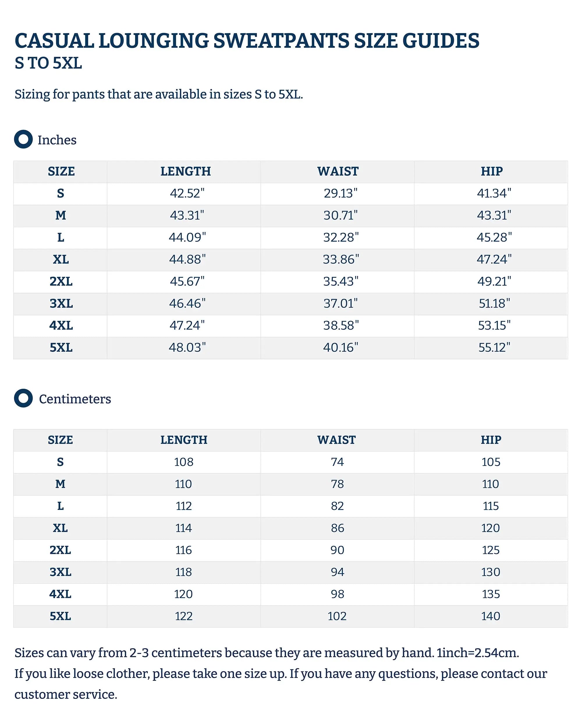This screenshot has width=582, height=728.
Task: Click LENGTH header in the inches table
Action: [x=186, y=172]
